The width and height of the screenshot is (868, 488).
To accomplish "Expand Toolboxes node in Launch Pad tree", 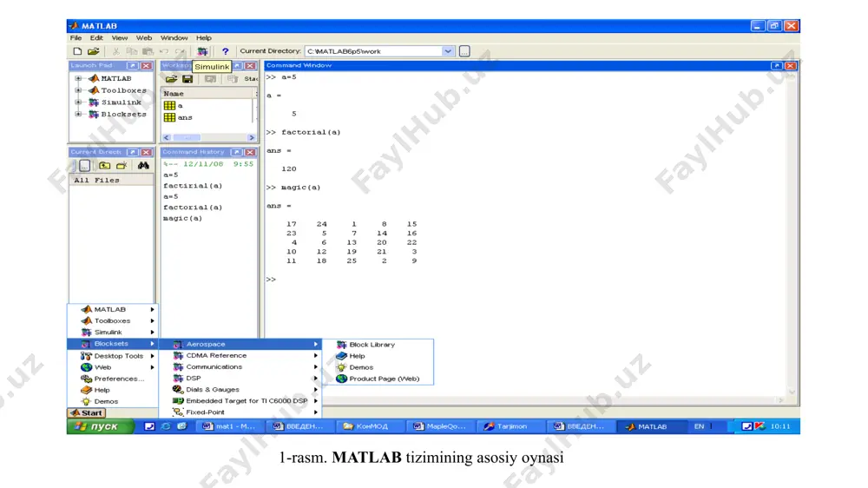I will pos(78,90).
